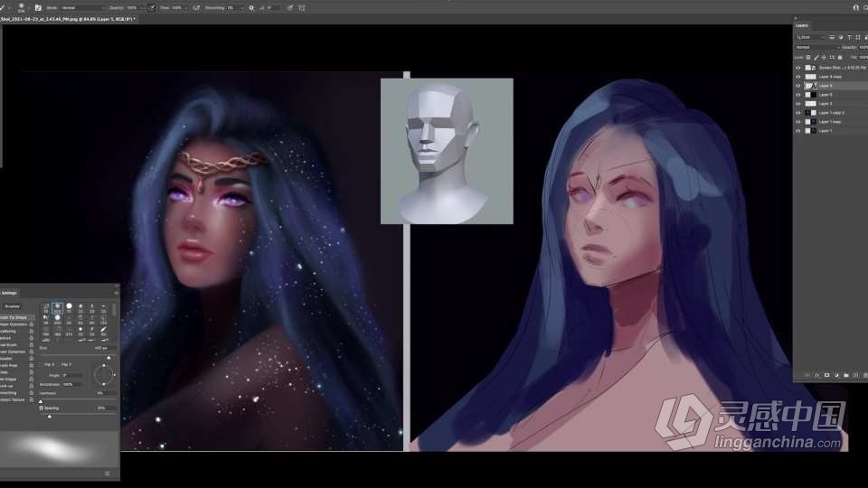
Task: Create new group folder icon
Action: (x=846, y=375)
